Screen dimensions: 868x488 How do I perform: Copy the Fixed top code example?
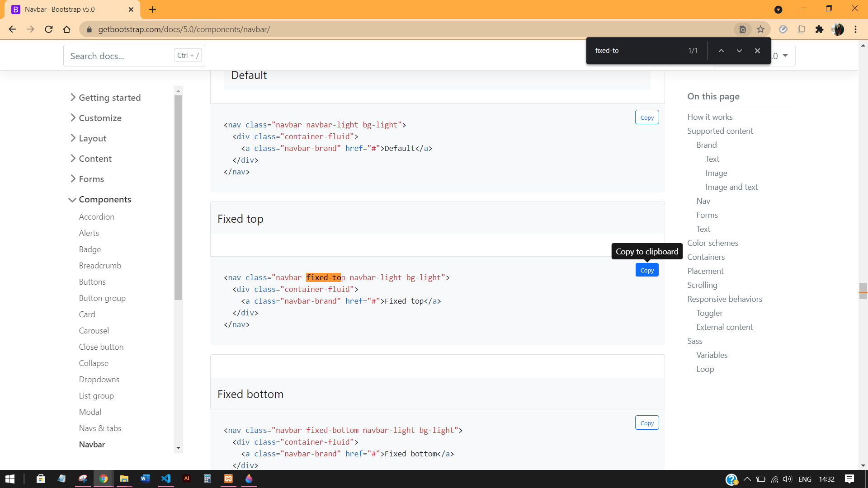[647, 270]
